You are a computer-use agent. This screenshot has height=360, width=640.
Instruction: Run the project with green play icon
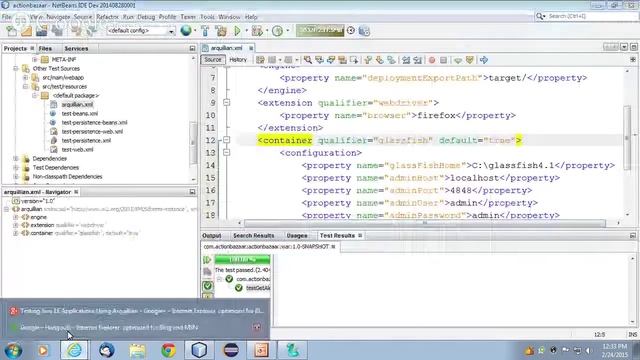[237, 31]
